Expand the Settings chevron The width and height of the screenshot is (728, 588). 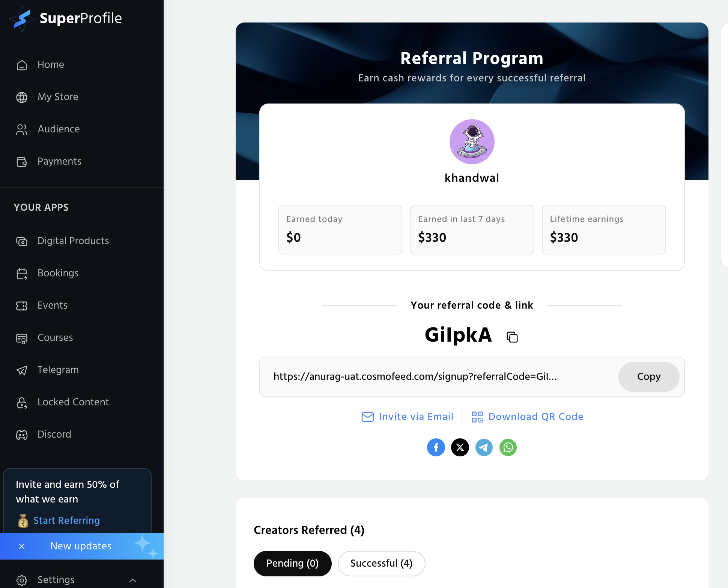pos(133,580)
